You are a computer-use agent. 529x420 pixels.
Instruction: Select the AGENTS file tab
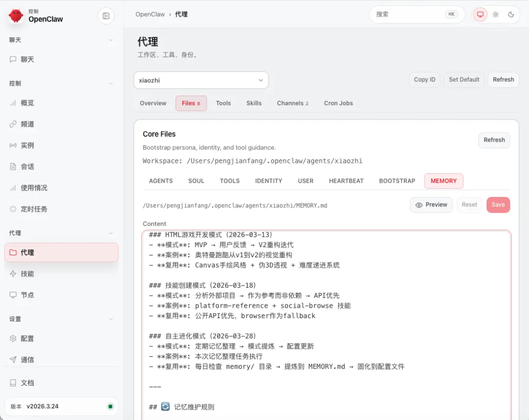click(x=161, y=181)
